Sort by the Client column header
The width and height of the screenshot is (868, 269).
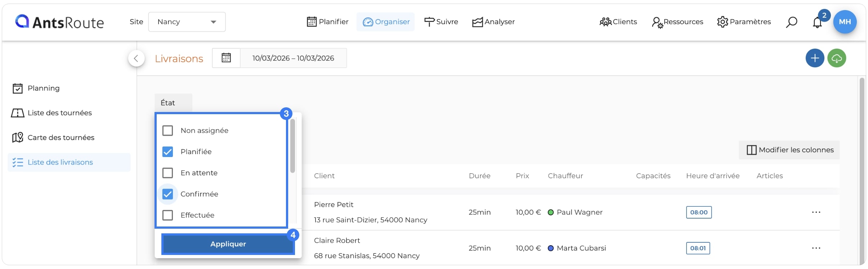pos(324,176)
